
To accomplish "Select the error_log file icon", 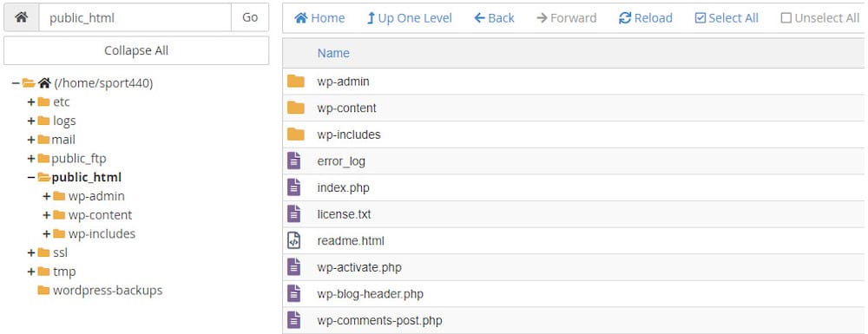I will (x=294, y=160).
